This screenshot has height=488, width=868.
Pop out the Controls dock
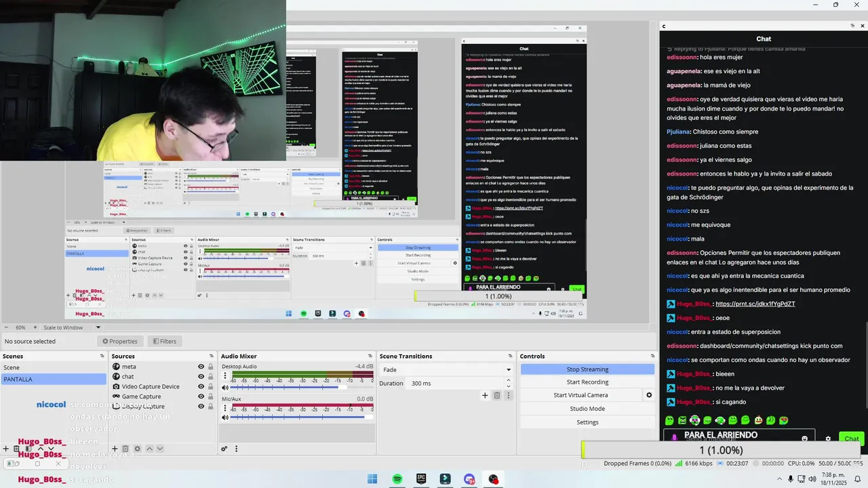click(x=652, y=356)
